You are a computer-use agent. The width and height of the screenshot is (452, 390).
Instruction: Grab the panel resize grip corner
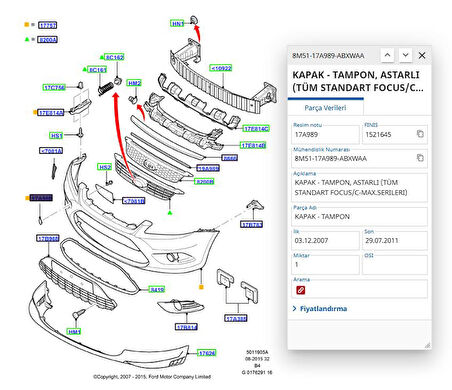tap(427, 345)
